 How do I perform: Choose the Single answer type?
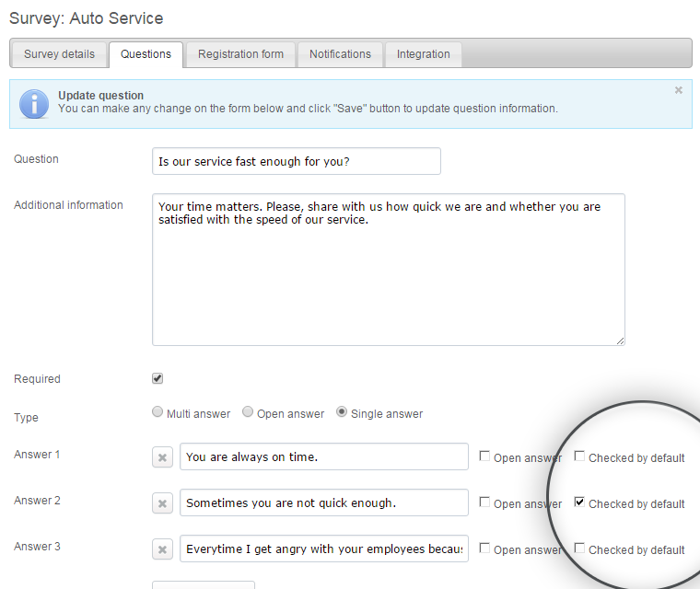point(342,411)
